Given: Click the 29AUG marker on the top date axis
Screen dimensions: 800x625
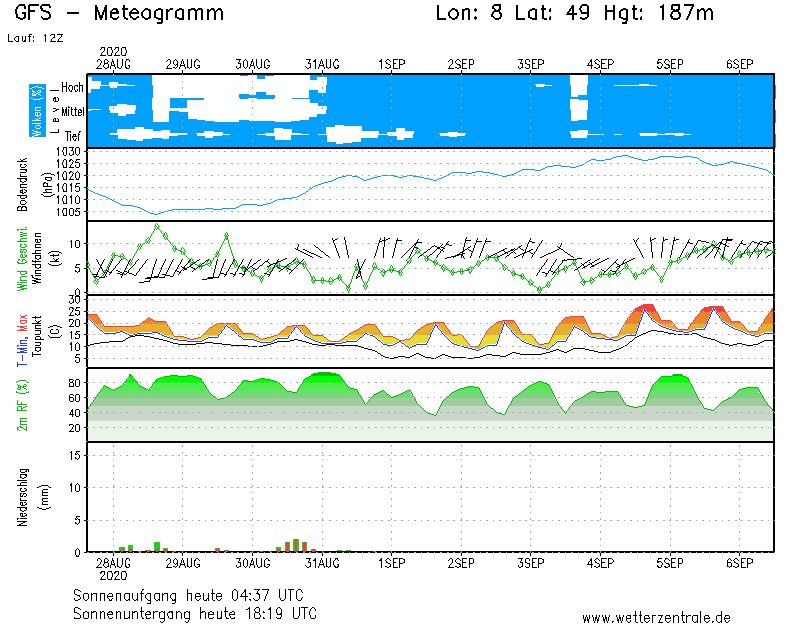Looking at the screenshot, I should pos(183,64).
